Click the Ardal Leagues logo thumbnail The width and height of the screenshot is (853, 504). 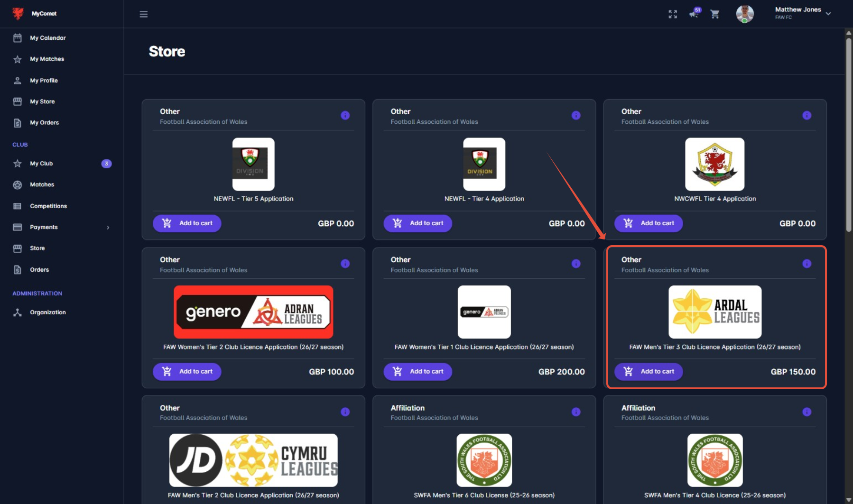(715, 312)
